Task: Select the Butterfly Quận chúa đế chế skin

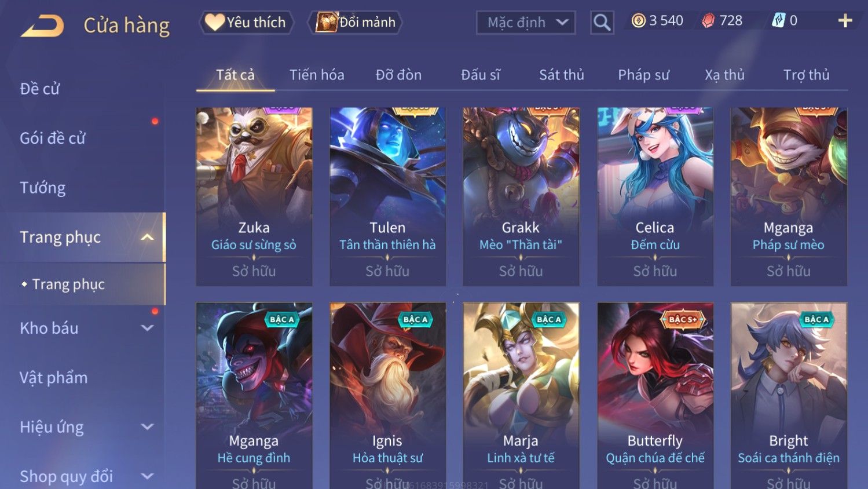Action: (655, 395)
